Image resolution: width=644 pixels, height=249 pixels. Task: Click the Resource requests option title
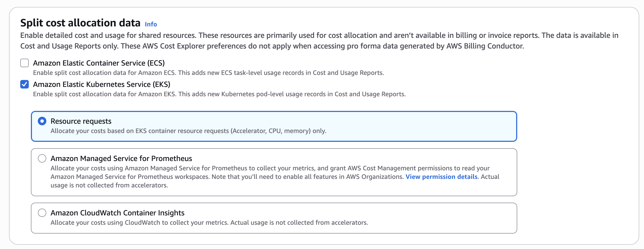[81, 121]
